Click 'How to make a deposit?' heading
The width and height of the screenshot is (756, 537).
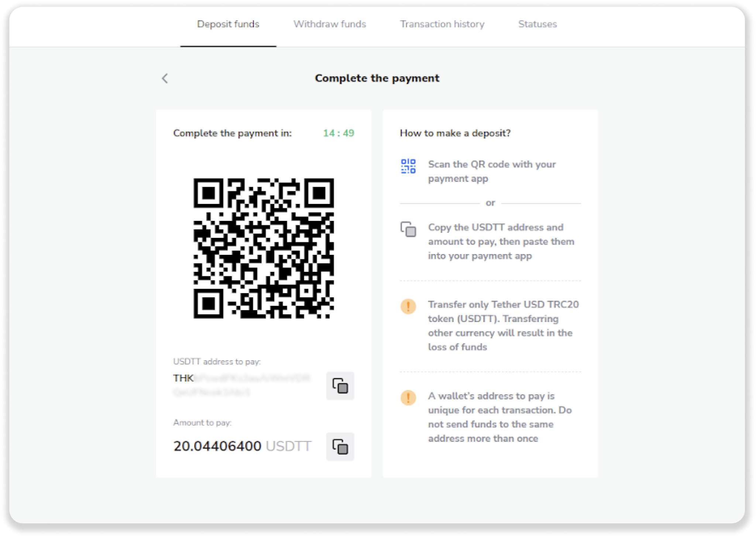coord(455,133)
